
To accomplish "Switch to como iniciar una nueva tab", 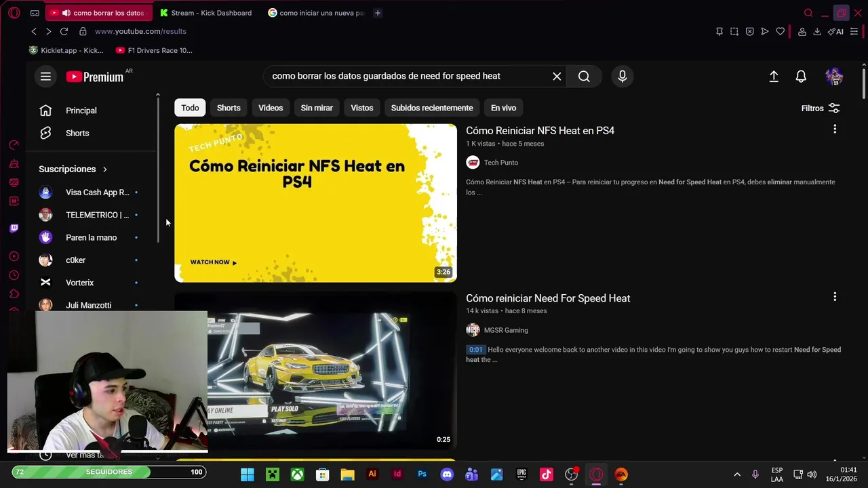I will tap(316, 13).
